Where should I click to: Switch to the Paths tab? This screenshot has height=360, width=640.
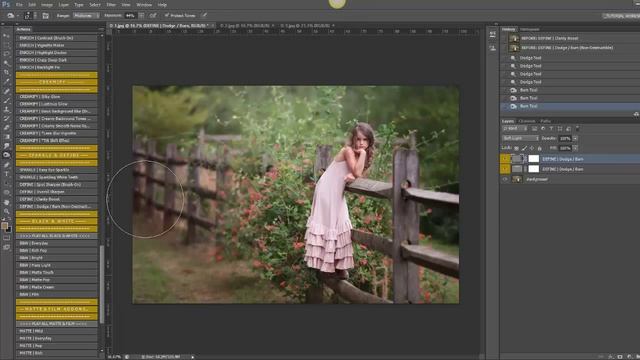point(545,121)
